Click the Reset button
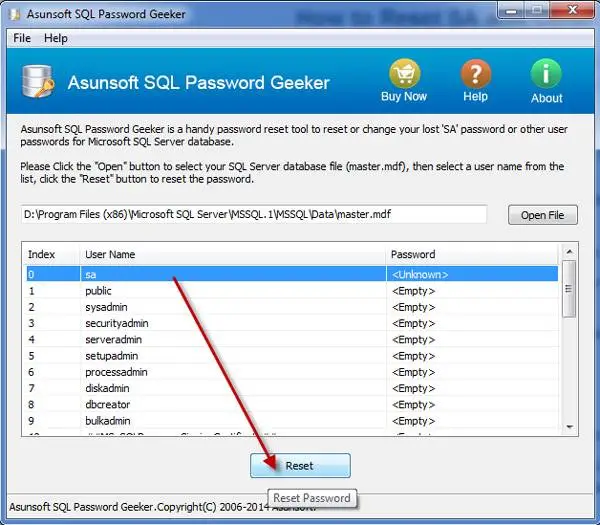This screenshot has height=525, width=600. pos(300,466)
